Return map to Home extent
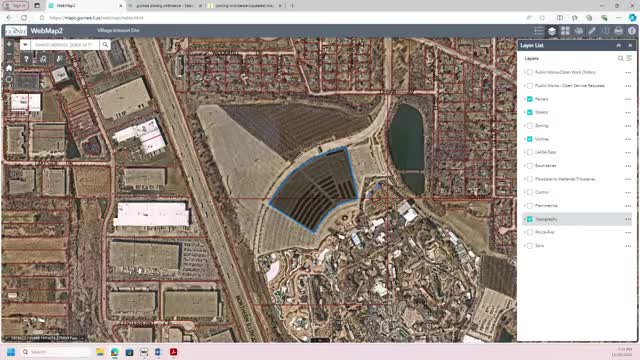The height and width of the screenshot is (360, 640). point(9,68)
